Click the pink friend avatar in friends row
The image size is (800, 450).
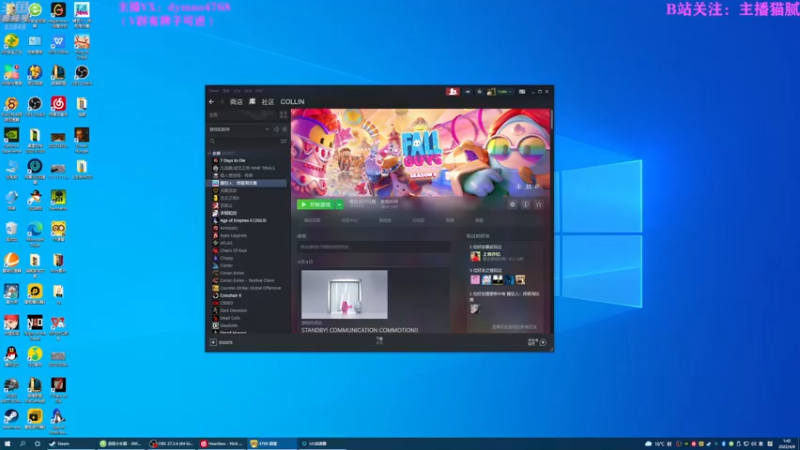(x=475, y=280)
